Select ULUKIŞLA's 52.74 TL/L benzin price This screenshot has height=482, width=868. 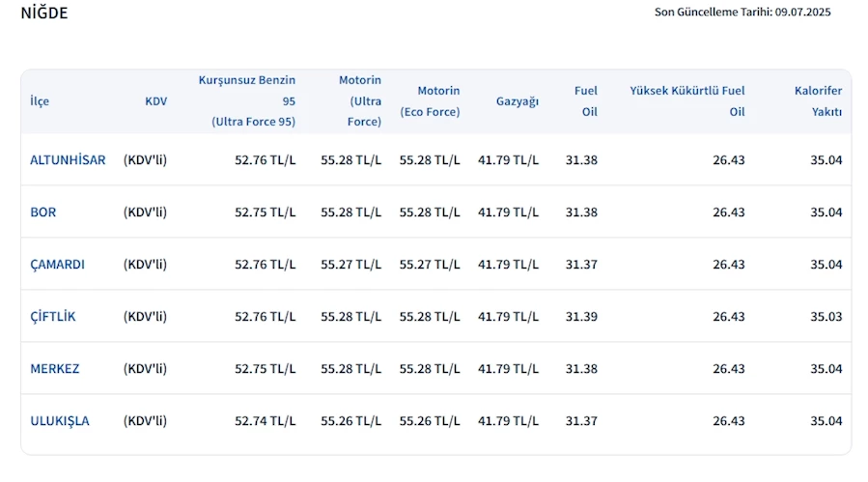(265, 420)
